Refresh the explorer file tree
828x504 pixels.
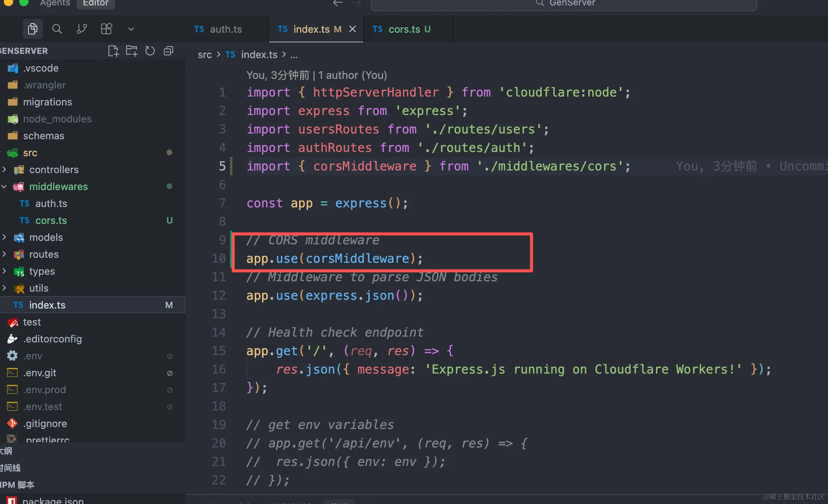150,51
